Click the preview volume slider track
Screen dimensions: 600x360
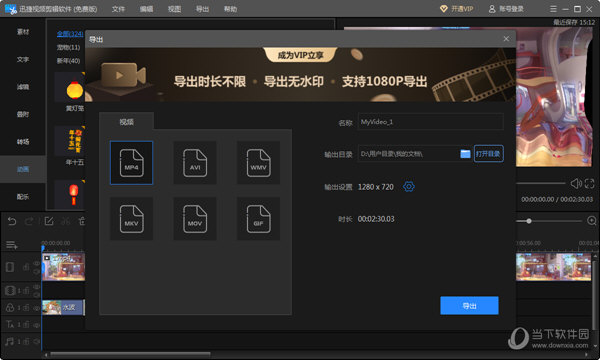(541, 184)
